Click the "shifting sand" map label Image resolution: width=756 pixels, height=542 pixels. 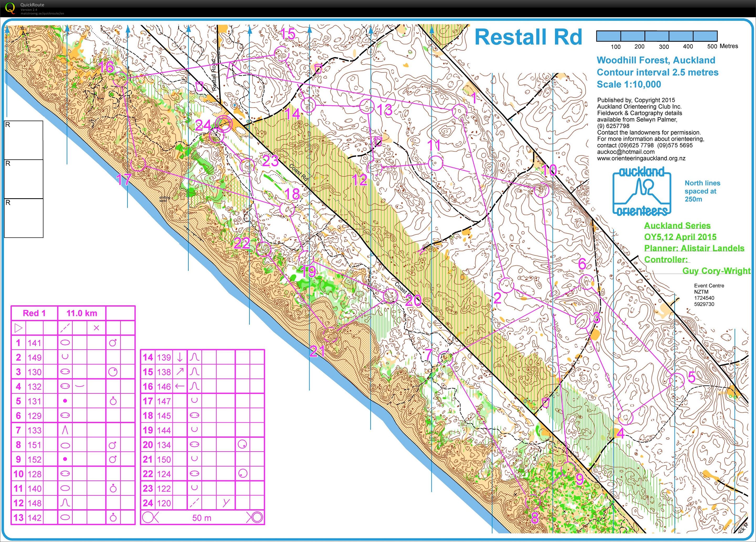[x=165, y=199]
